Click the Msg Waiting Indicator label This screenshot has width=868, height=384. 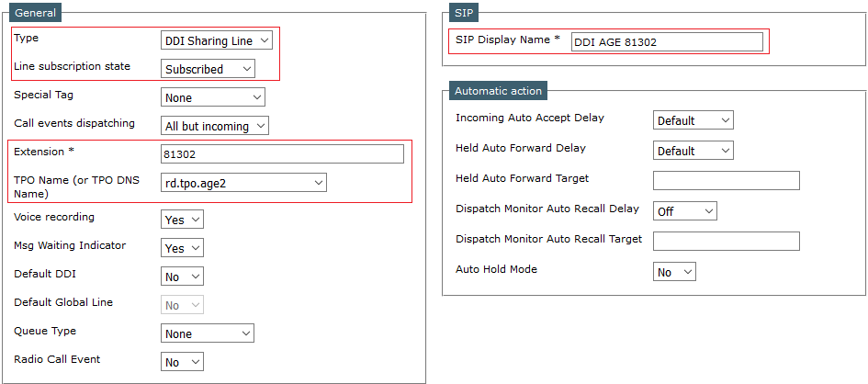(70, 245)
